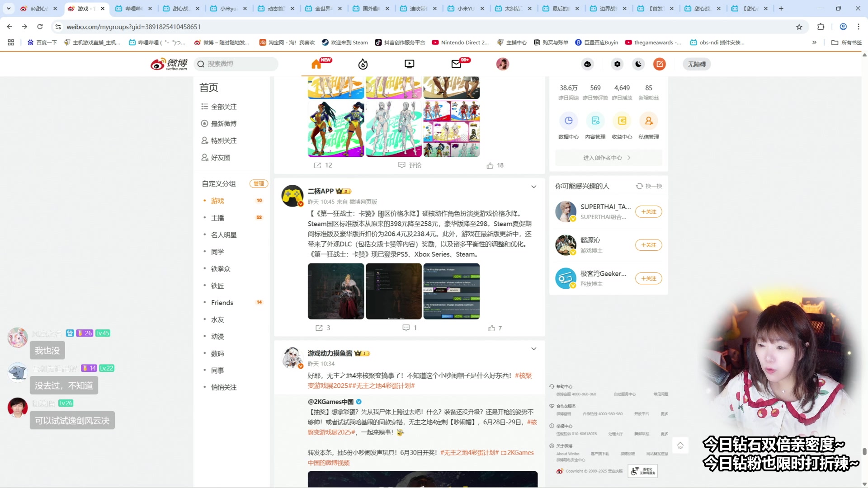Image resolution: width=868 pixels, height=488 pixels.
Task: Expand bookmarks overflow chevron
Action: pyautogui.click(x=814, y=42)
